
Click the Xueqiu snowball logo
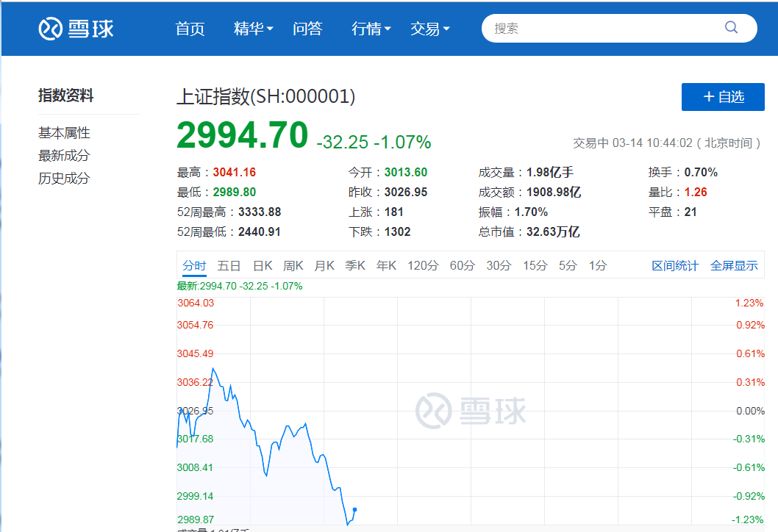pyautogui.click(x=76, y=28)
